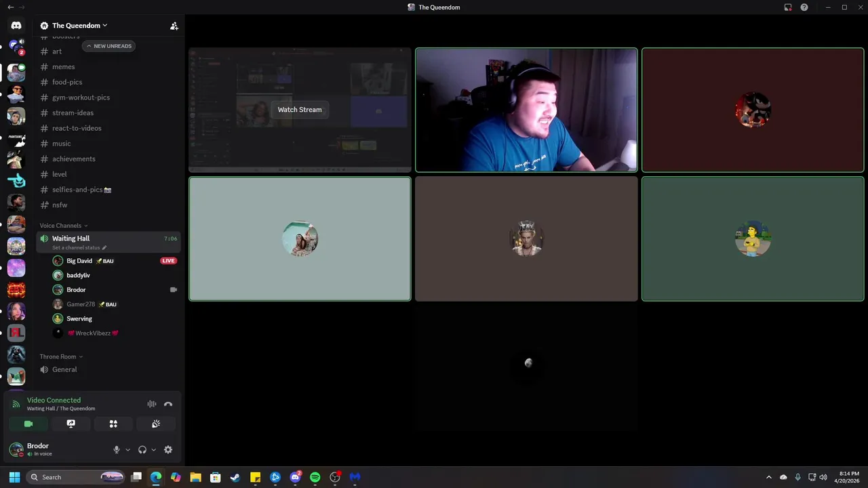Open the inbox icon in title bar
868x488 pixels.
[x=788, y=7]
